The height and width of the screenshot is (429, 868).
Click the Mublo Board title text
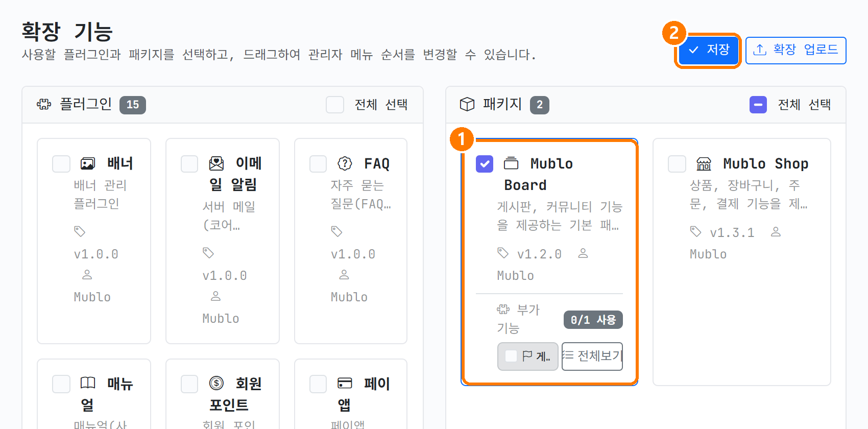tap(538, 174)
